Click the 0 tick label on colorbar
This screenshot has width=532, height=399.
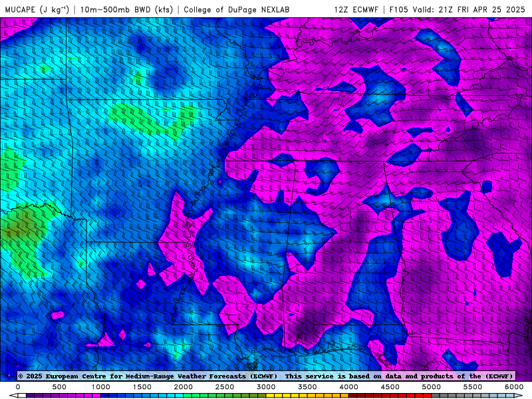tap(18, 387)
